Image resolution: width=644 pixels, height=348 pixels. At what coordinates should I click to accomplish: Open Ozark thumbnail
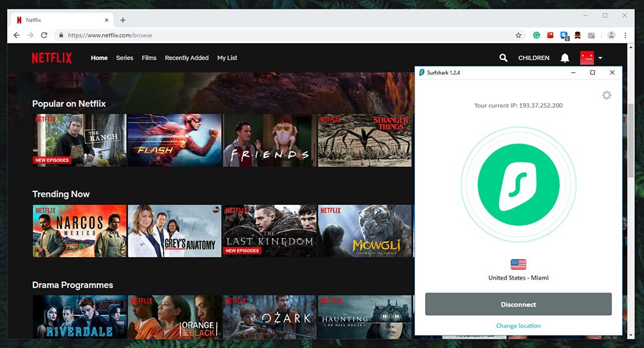(x=270, y=317)
